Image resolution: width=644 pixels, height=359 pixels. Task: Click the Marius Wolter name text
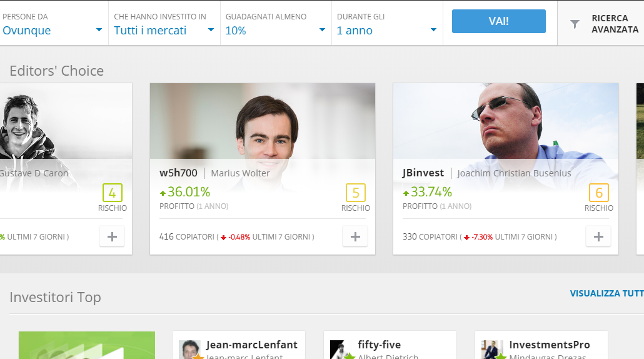[x=240, y=173]
